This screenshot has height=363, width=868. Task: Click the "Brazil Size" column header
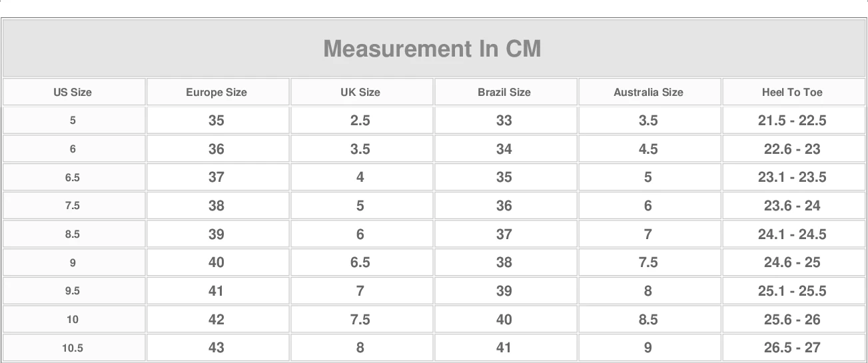[x=504, y=93]
